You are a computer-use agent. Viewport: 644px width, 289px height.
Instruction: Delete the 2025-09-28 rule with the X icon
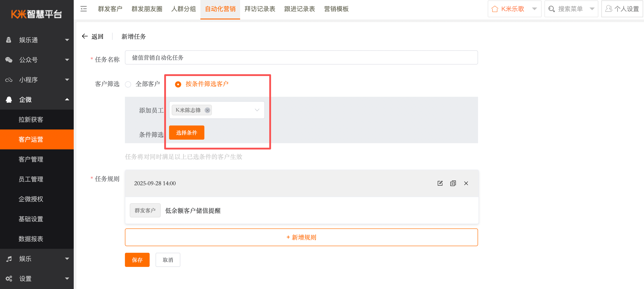click(466, 183)
